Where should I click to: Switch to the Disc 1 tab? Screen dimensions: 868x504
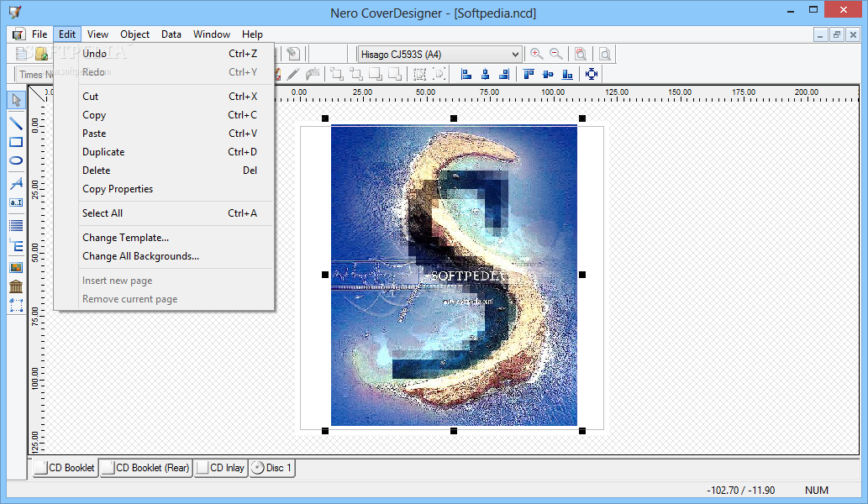(271, 468)
